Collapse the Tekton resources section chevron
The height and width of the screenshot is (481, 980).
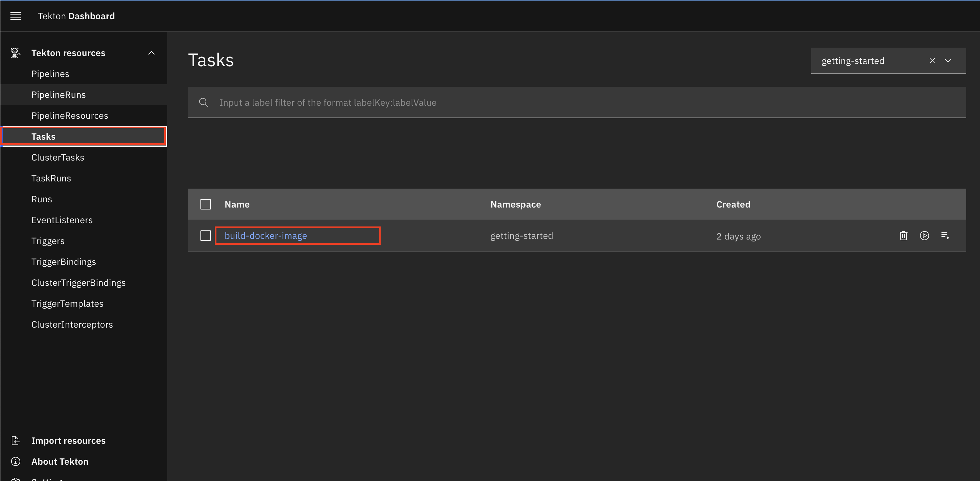(x=151, y=53)
